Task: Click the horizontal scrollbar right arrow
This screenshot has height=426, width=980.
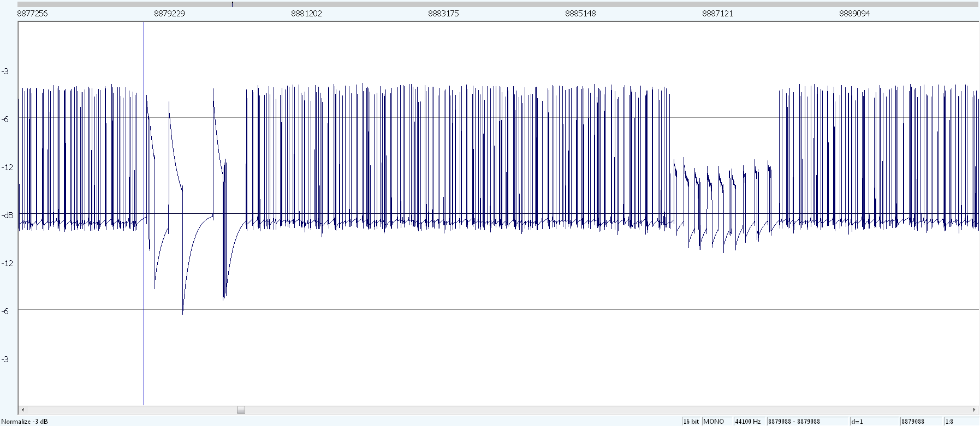Action: (x=975, y=410)
